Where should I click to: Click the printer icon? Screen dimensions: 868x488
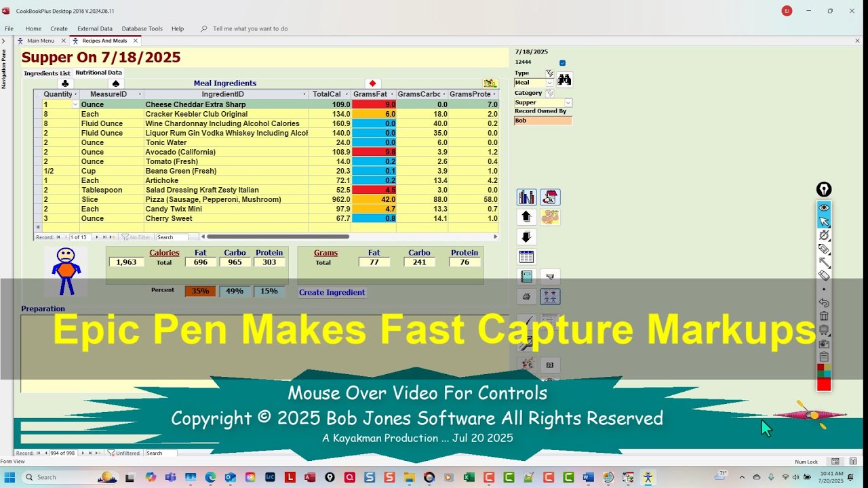[526, 296]
